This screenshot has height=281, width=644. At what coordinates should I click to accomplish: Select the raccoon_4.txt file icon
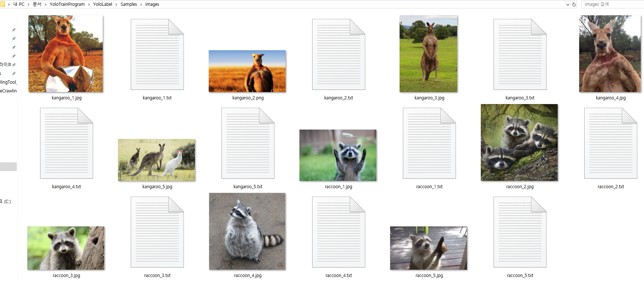[339, 232]
